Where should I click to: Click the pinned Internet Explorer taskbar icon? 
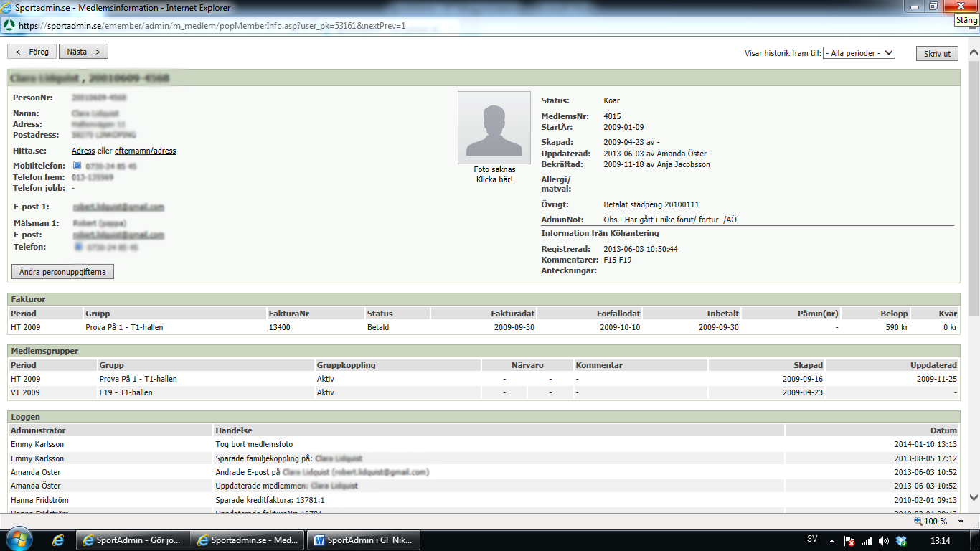point(58,540)
